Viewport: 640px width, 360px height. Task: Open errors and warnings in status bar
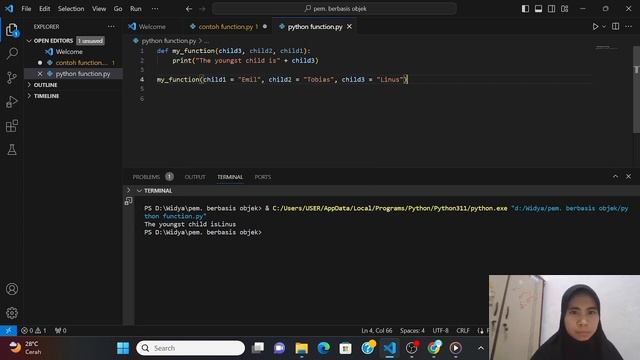[x=34, y=331]
